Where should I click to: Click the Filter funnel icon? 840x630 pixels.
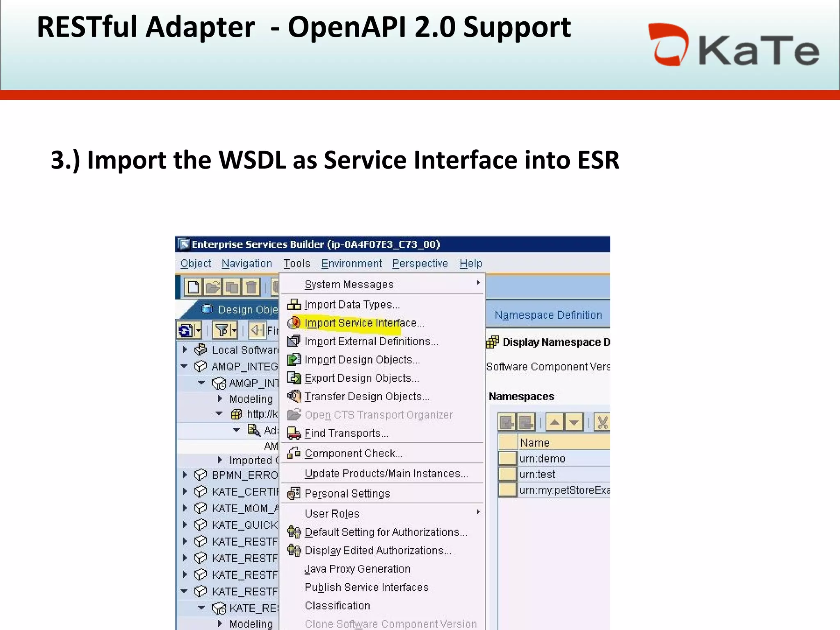tap(221, 330)
